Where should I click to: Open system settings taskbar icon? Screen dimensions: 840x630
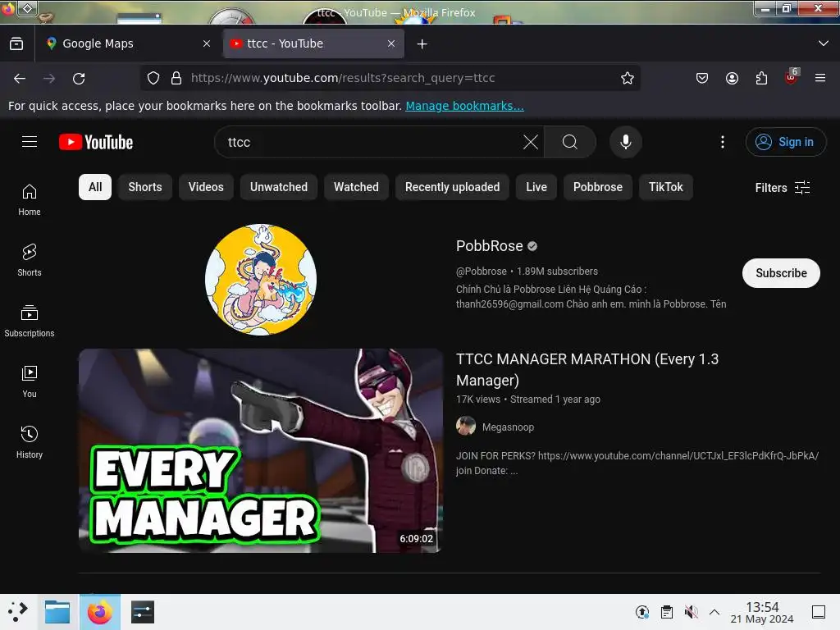click(x=143, y=612)
